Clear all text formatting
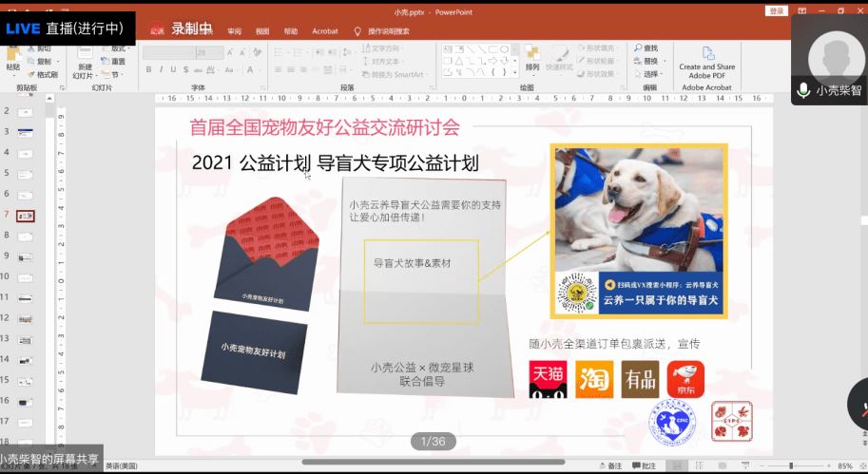The width and height of the screenshot is (868, 474). click(258, 52)
